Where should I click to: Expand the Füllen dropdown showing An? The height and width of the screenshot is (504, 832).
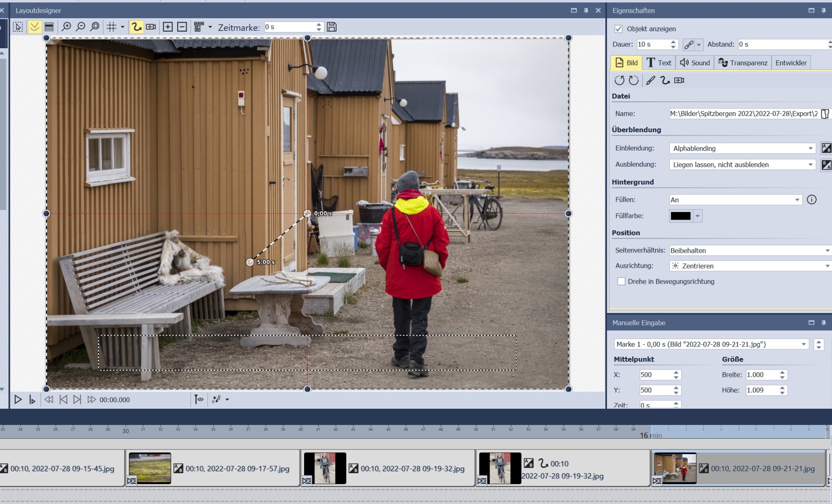click(x=735, y=200)
